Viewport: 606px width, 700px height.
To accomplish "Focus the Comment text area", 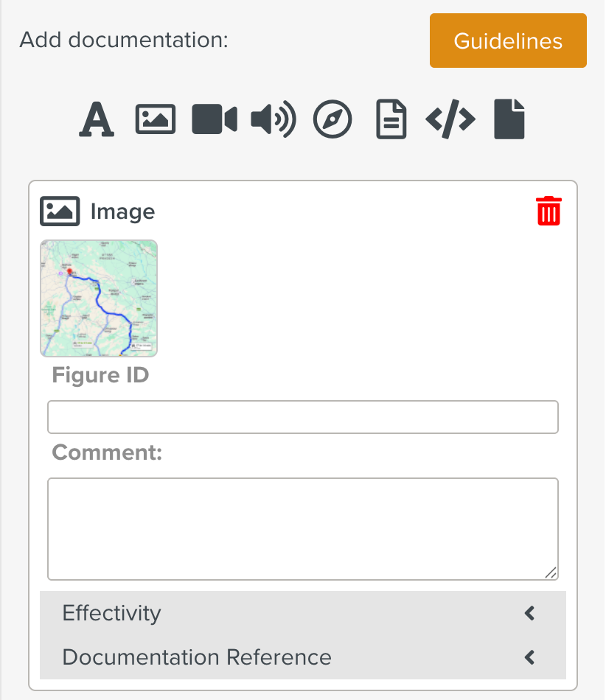I will point(302,528).
